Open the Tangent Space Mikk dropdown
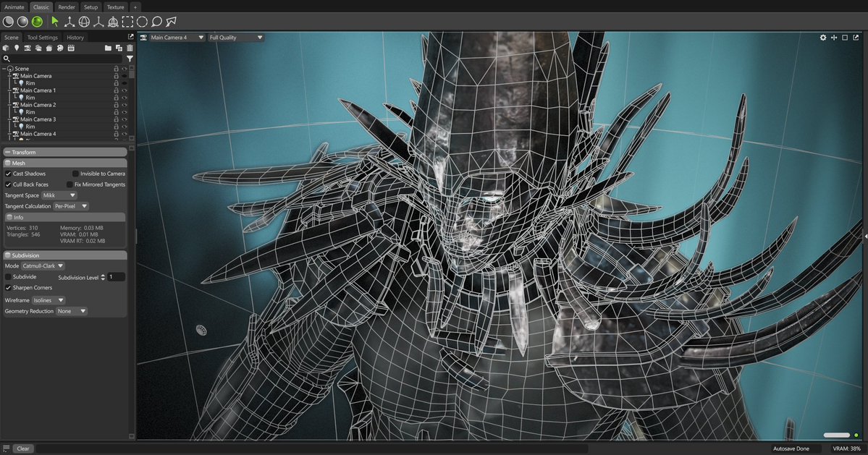 click(59, 195)
